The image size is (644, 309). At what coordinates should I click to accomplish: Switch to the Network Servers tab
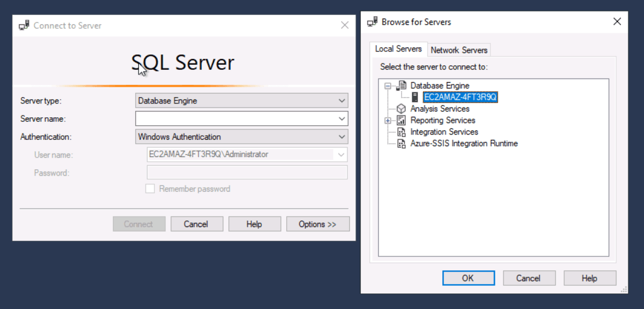pyautogui.click(x=459, y=50)
